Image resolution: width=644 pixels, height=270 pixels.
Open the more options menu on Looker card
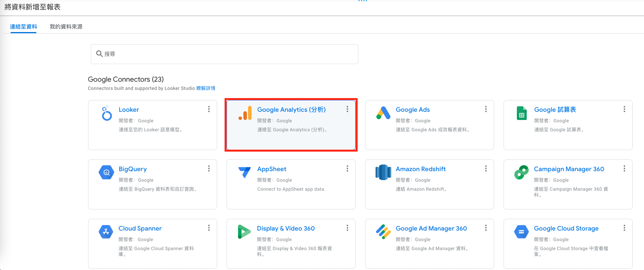pos(209,109)
